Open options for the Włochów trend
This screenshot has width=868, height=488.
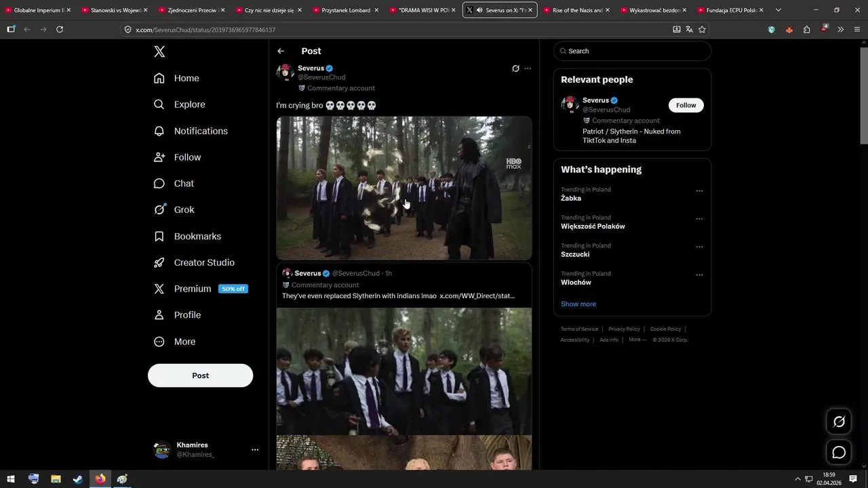pos(699,274)
